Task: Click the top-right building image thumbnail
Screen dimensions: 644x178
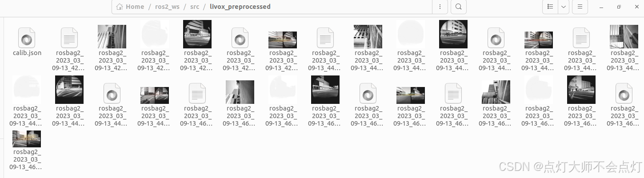Action: [624, 36]
